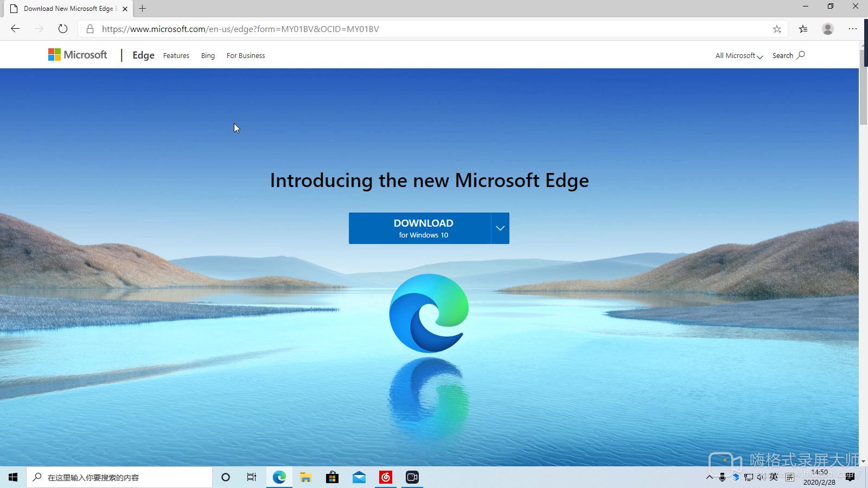Open the Windows Start menu
Image resolution: width=868 pixels, height=488 pixels.
click(x=13, y=477)
